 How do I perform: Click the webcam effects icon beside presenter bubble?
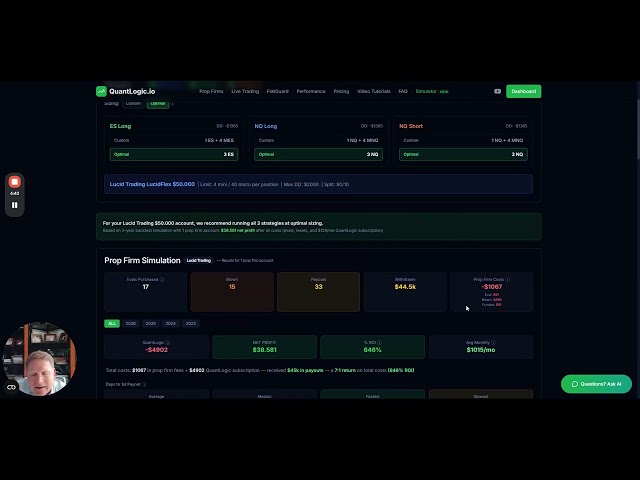point(11,387)
